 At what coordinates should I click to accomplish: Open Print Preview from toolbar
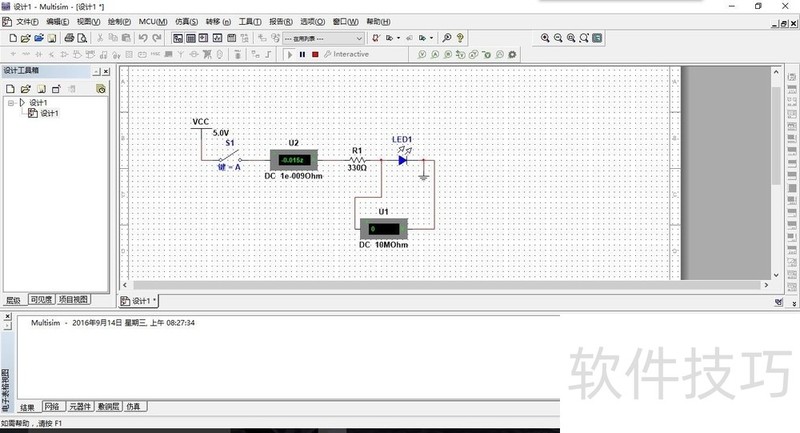[x=82, y=38]
